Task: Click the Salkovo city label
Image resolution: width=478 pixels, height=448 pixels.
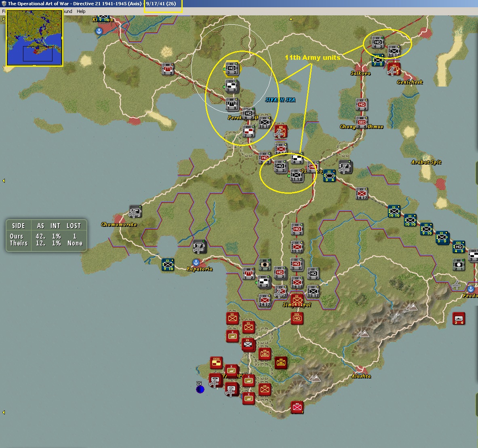Action: 360,73
